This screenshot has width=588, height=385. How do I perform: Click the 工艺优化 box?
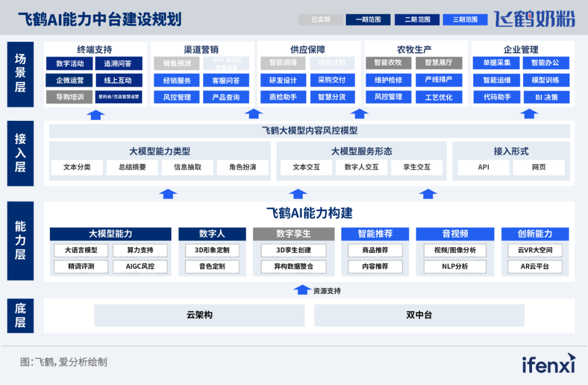pyautogui.click(x=439, y=97)
